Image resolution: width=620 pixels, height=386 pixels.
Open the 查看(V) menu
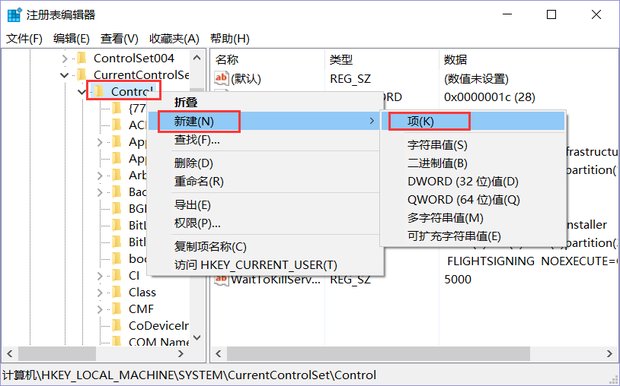[x=119, y=38]
